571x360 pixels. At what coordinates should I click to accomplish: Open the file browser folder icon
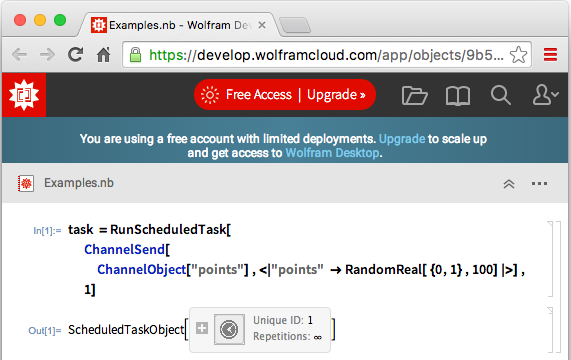(414, 95)
